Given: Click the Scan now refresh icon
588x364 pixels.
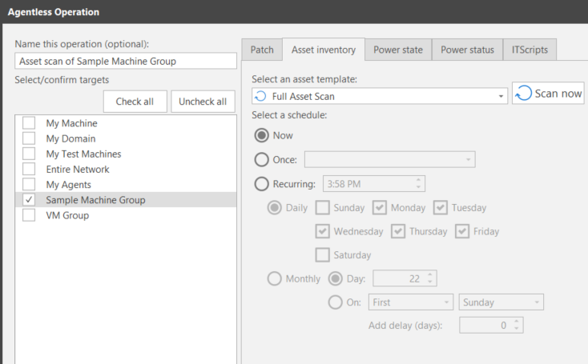Looking at the screenshot, I should 523,93.
